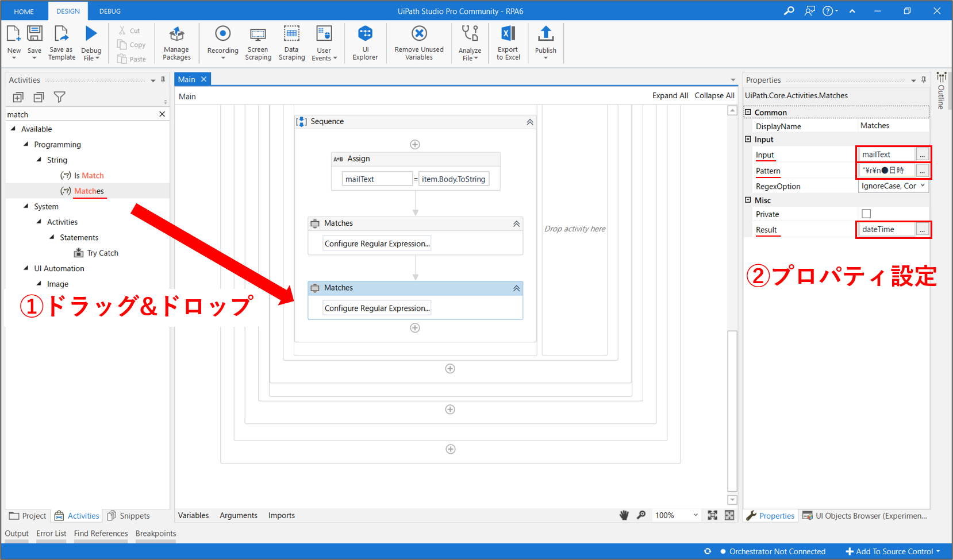Click Remove Unused Variables icon

coord(419,34)
